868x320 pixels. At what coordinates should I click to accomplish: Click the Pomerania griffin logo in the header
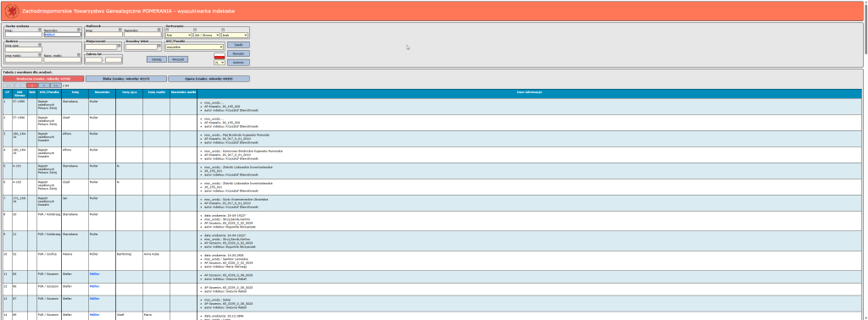click(x=12, y=11)
